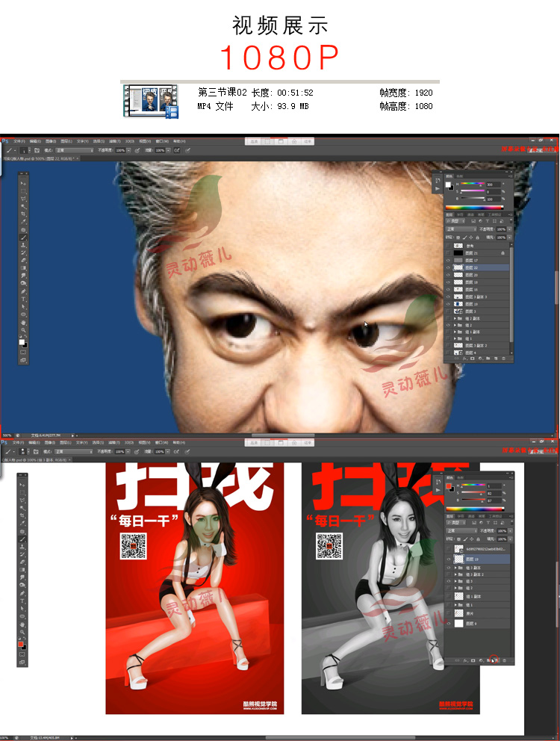
Task: Select the Rectangular Marquee tool in face-portrait window
Action: click(x=23, y=191)
